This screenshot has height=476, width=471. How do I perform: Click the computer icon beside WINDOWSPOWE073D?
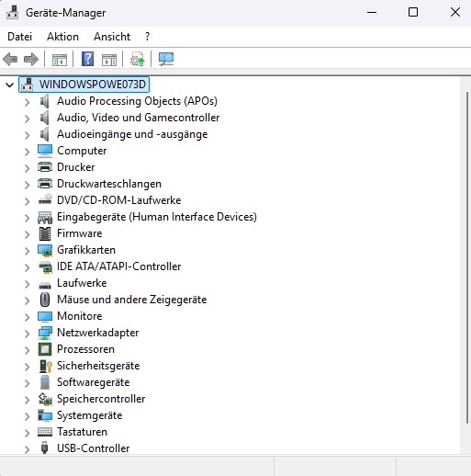28,85
